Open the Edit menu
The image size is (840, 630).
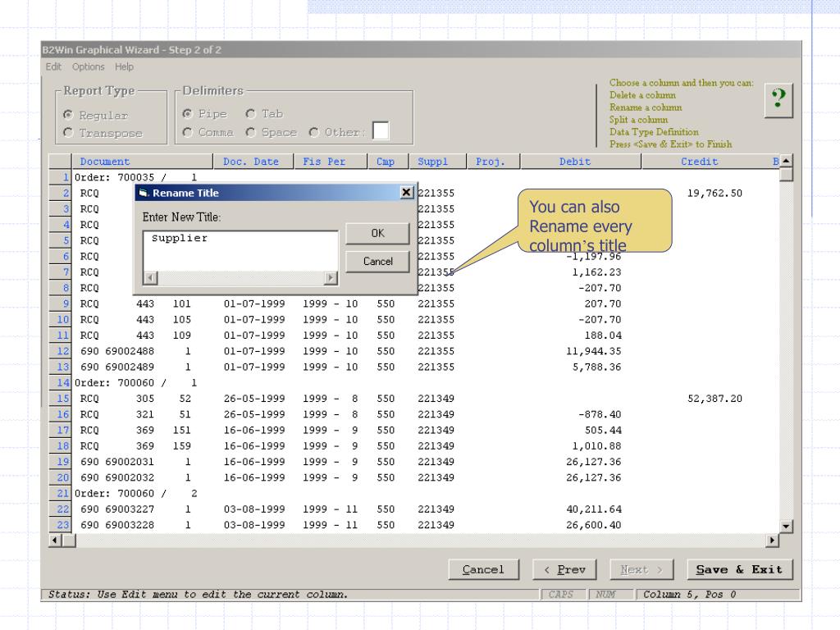(53, 66)
